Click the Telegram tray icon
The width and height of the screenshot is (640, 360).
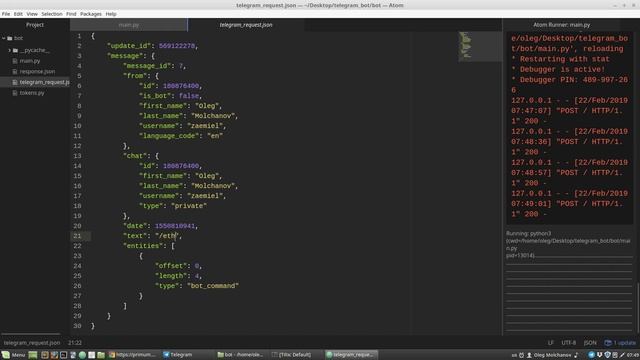pyautogui.click(x=591, y=355)
